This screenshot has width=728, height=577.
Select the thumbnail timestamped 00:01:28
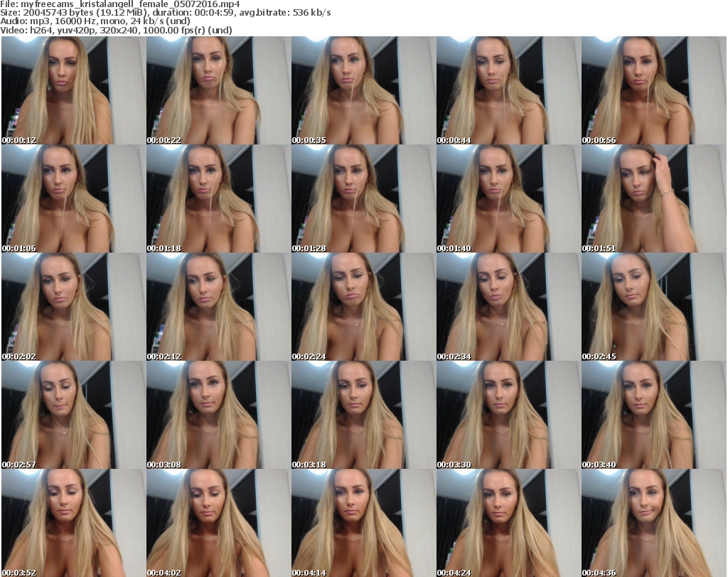pos(363,198)
